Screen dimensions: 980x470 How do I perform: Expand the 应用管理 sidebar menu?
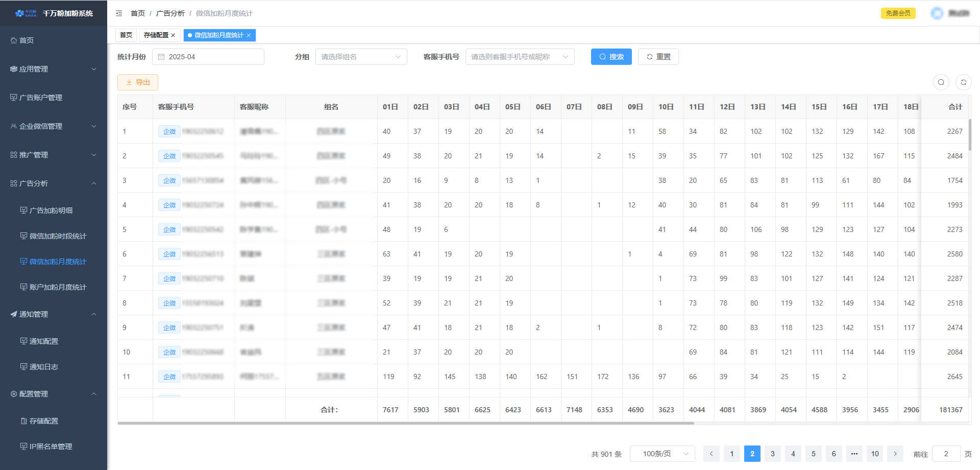point(53,69)
